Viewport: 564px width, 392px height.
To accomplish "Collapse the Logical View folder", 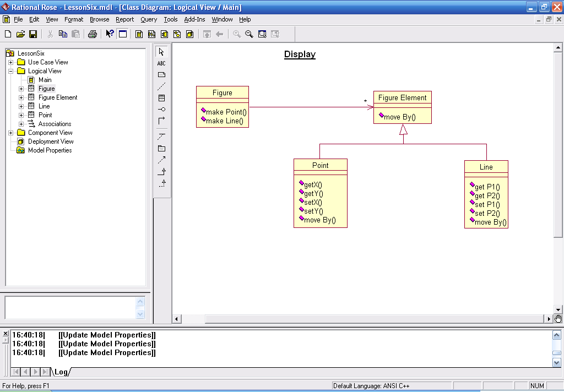I will coord(11,71).
